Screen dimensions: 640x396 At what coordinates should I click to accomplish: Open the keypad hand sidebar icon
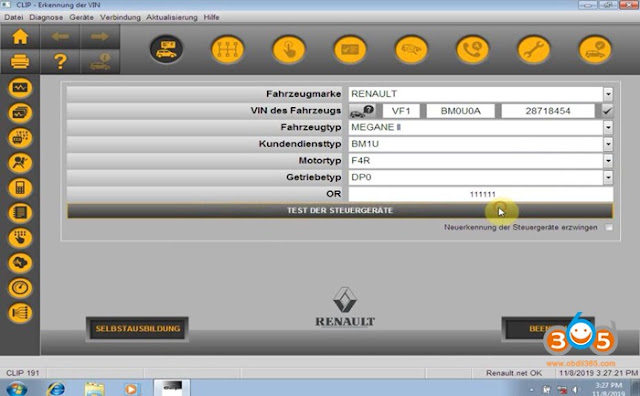coord(20,238)
